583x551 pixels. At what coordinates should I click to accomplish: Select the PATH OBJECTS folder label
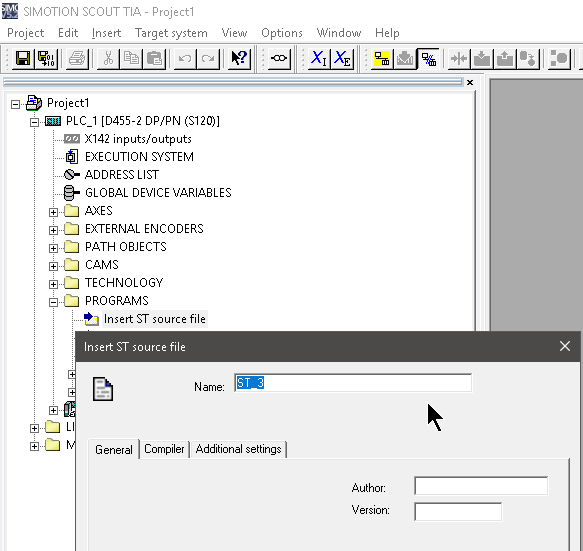click(126, 247)
